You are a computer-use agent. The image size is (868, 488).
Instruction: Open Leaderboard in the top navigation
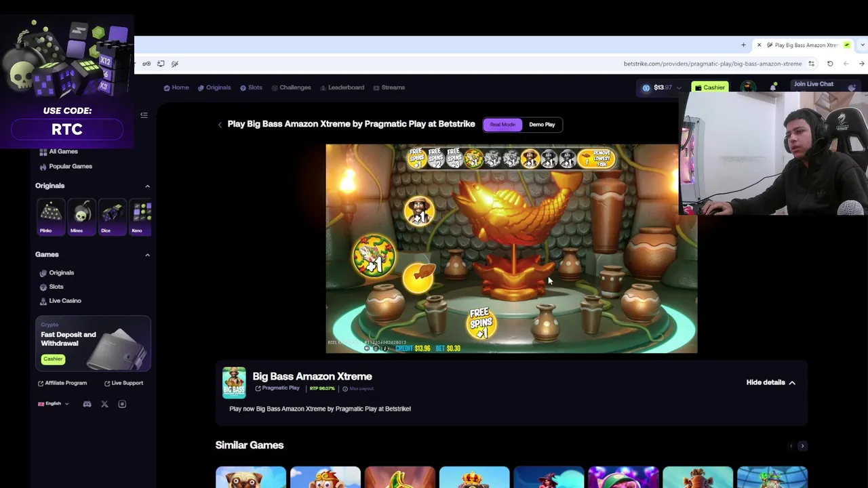[x=342, y=87]
